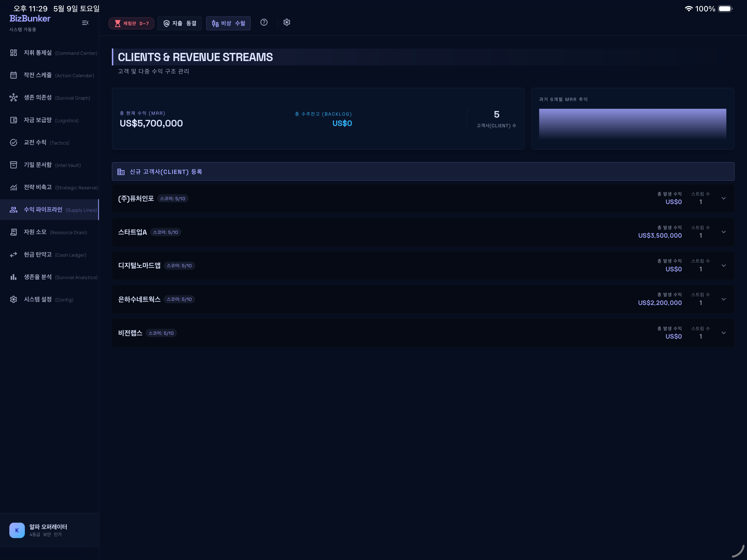Click the hourglass icon in trial badge

(118, 23)
